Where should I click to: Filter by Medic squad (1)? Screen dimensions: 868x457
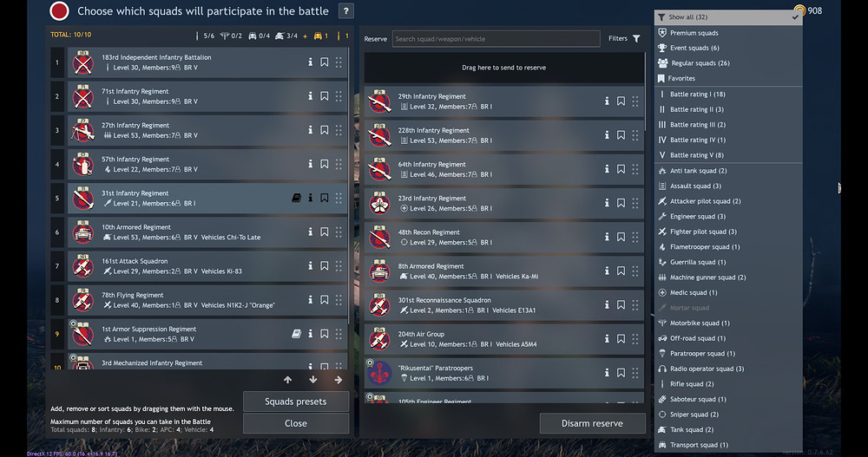[728, 293]
